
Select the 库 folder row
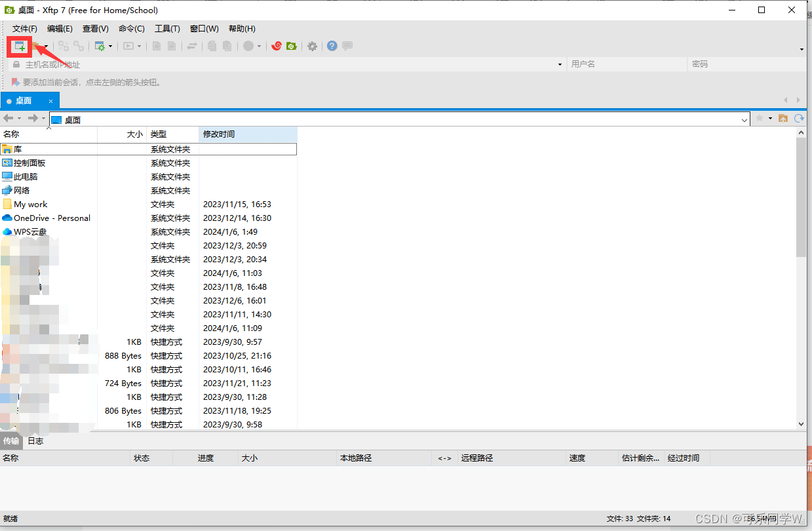pyautogui.click(x=148, y=149)
